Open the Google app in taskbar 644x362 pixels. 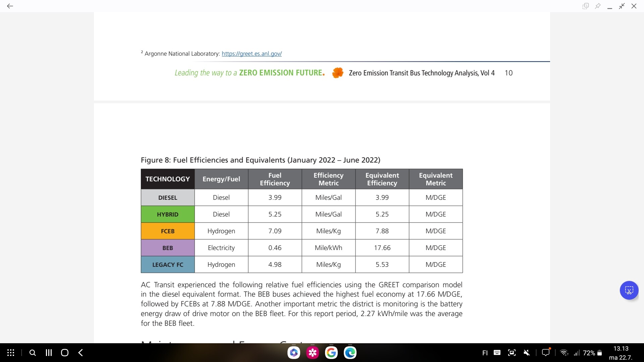(331, 353)
